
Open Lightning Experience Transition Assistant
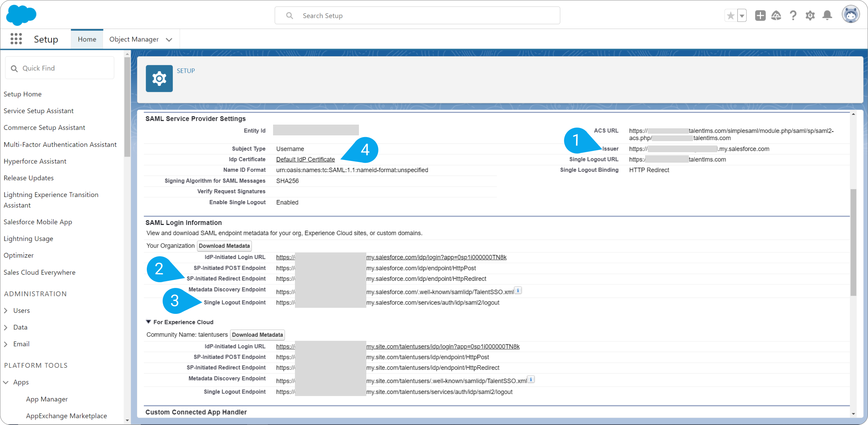click(x=51, y=200)
